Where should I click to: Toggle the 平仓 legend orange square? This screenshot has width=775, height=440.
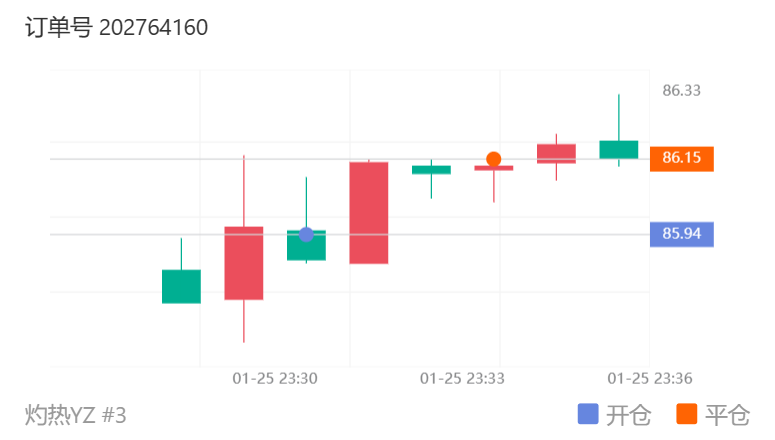[x=687, y=414]
